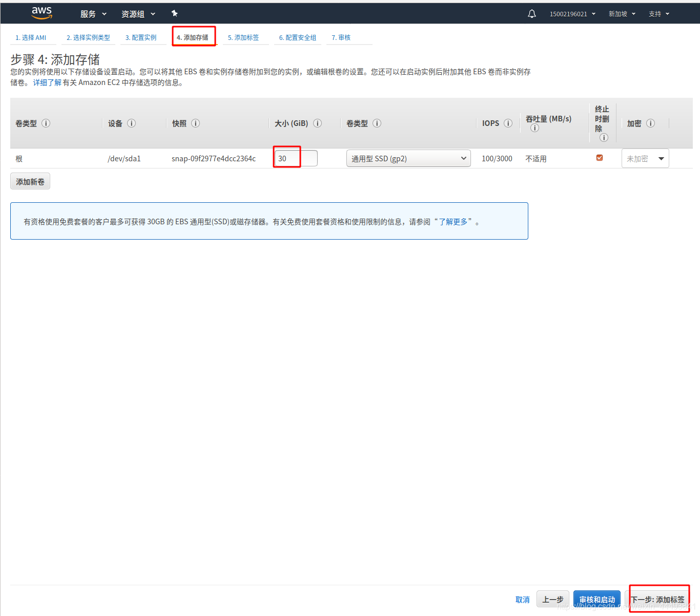This screenshot has height=616, width=700.
Task: Show info icon next to 大小 (GiB)
Action: pos(318,123)
